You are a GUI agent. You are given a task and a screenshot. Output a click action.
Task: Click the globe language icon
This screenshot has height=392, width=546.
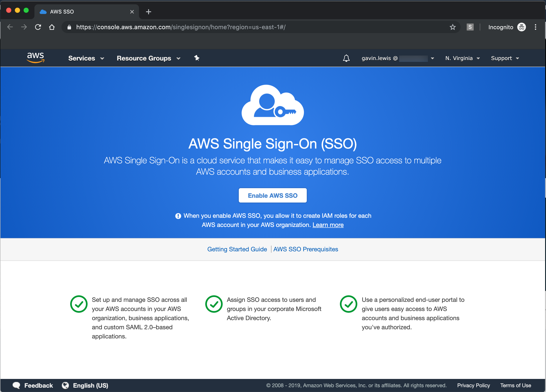click(65, 385)
